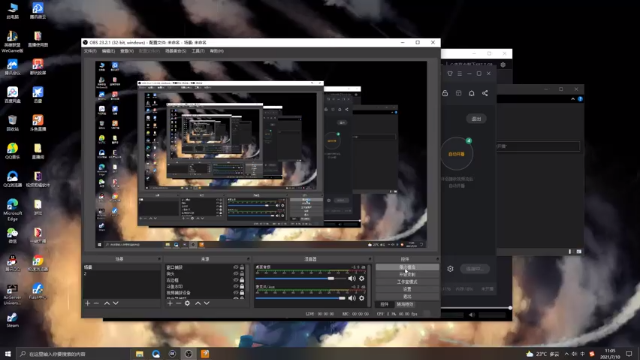
Task: Click the text field in the rightmost window
Action: 538,146
